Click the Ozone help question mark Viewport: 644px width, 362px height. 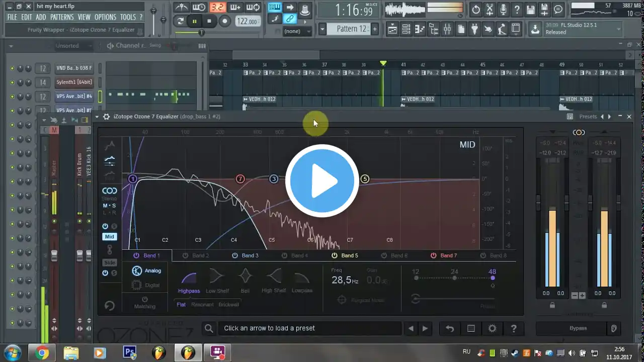[513, 328]
